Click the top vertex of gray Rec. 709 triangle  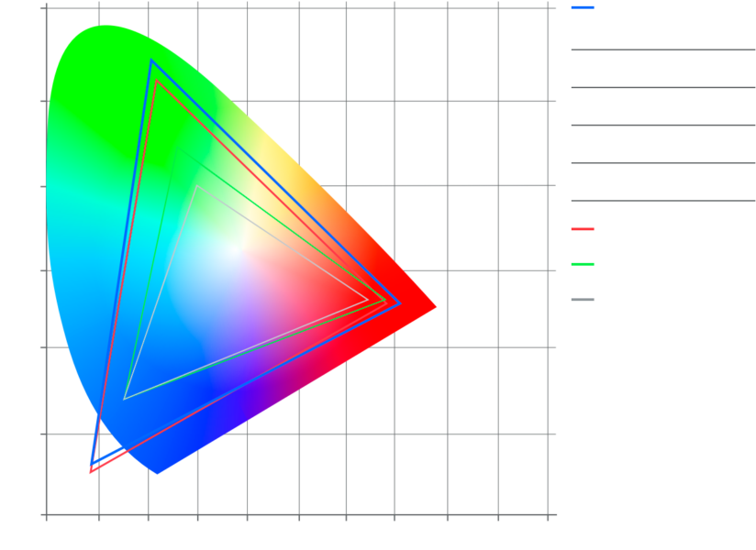tap(196, 186)
